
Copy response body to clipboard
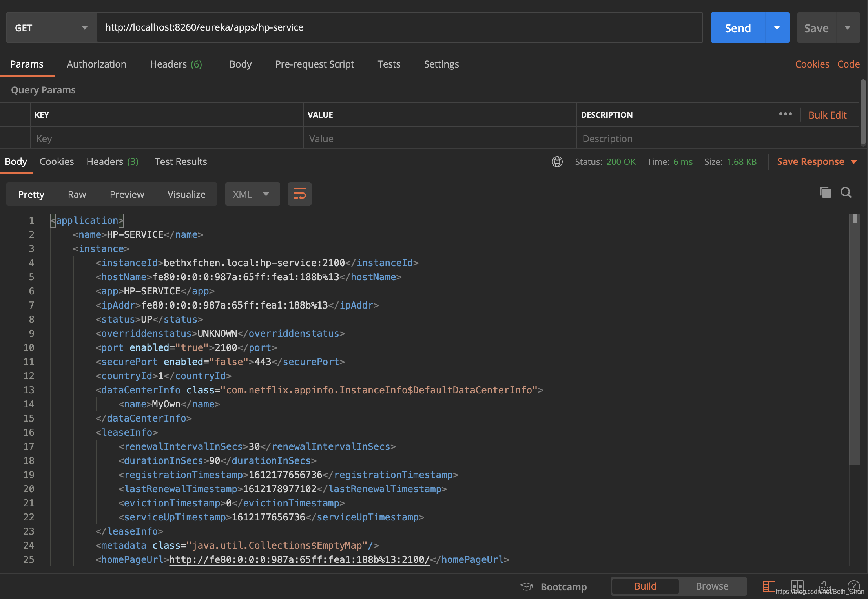pyautogui.click(x=825, y=193)
